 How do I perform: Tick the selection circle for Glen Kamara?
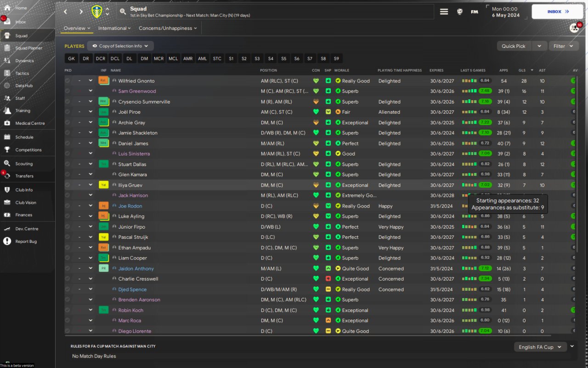tap(68, 174)
